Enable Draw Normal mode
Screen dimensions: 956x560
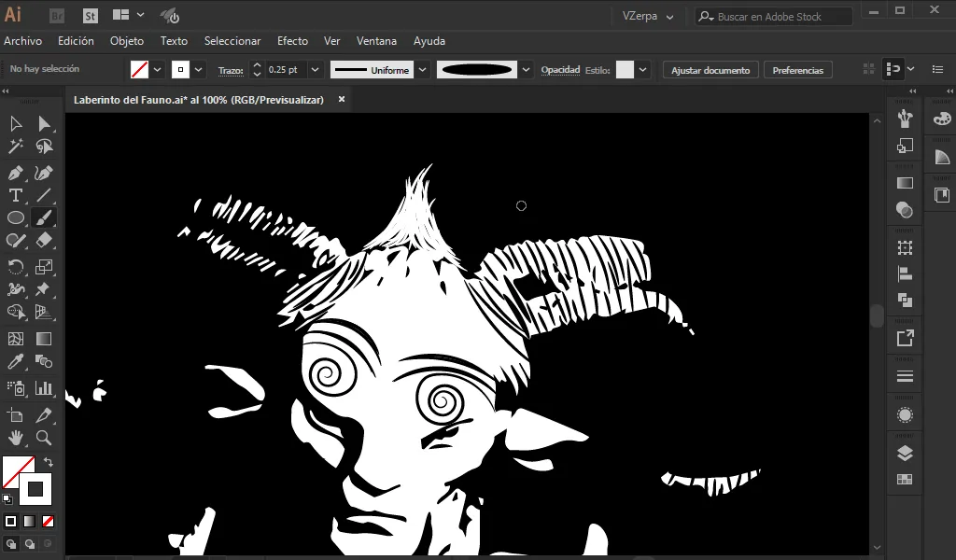(11, 544)
